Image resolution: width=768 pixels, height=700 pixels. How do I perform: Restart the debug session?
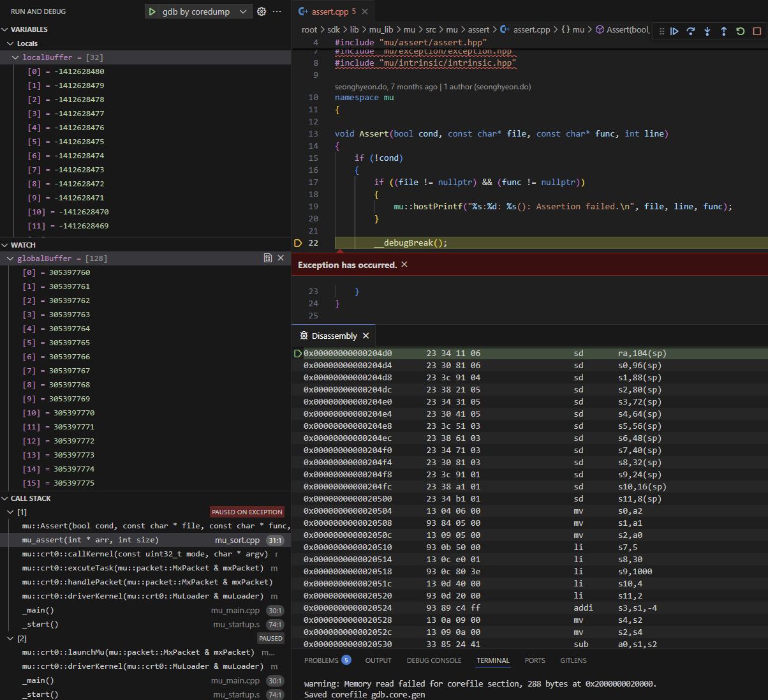(x=741, y=31)
